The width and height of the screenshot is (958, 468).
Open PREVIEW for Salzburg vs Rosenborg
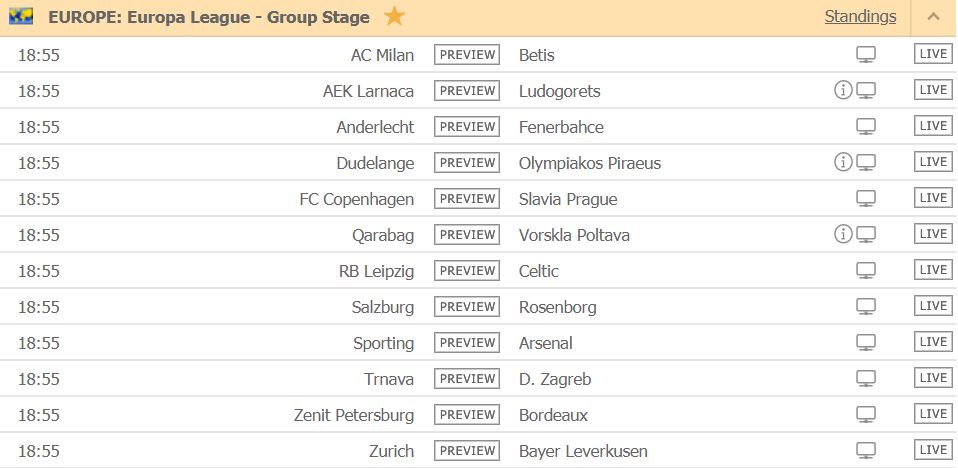[x=467, y=307]
